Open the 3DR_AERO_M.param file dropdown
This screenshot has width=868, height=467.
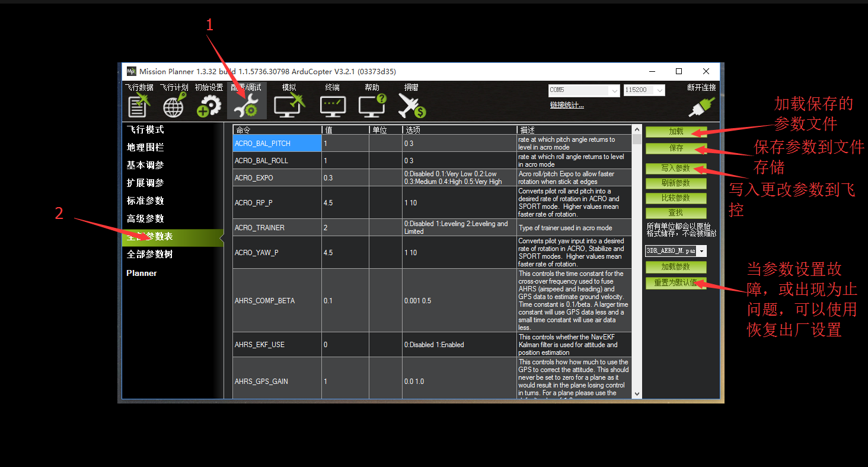click(676, 251)
